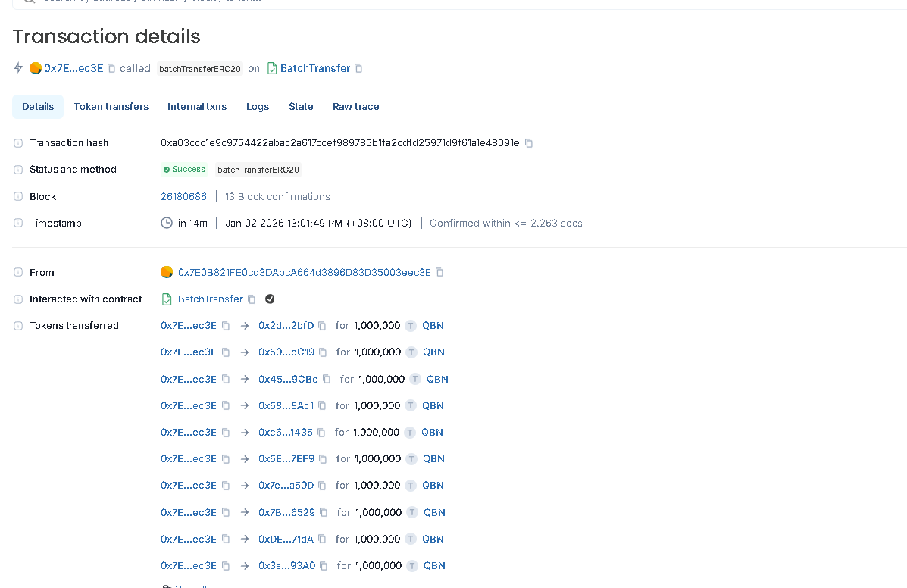
Task: Click QBN token icon in 0x2d...2bfD row
Action: point(411,326)
